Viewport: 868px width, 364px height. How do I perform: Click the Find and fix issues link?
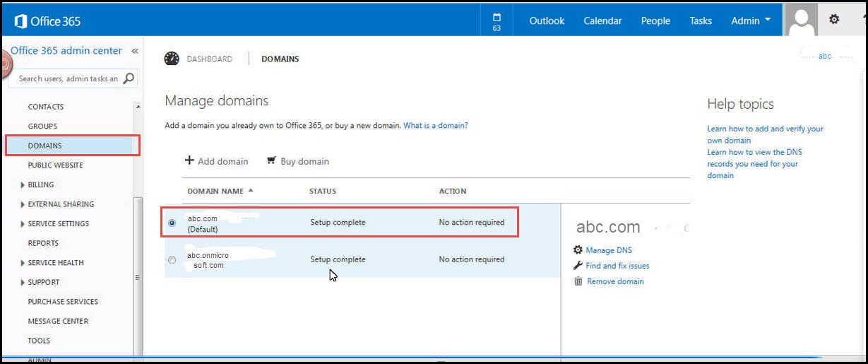tap(617, 266)
